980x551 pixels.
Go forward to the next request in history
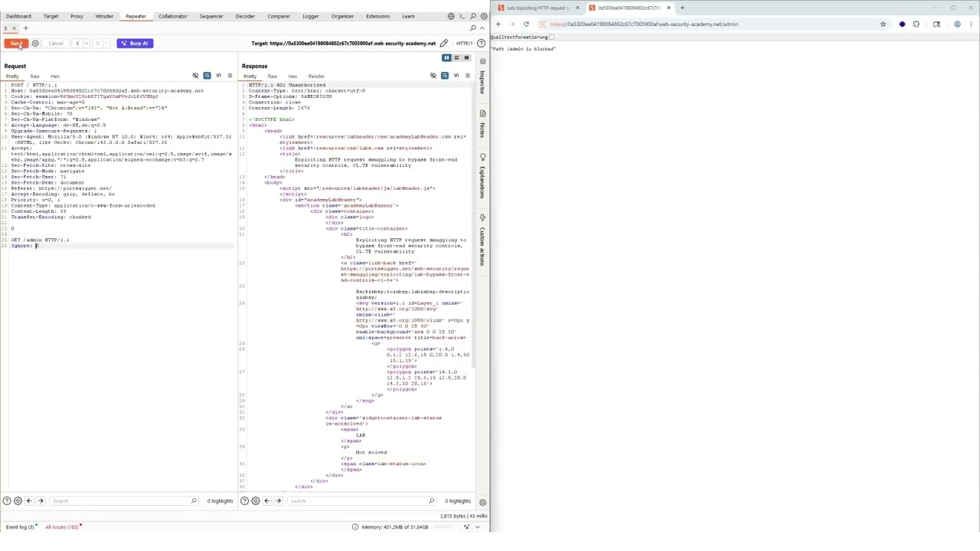tap(97, 44)
